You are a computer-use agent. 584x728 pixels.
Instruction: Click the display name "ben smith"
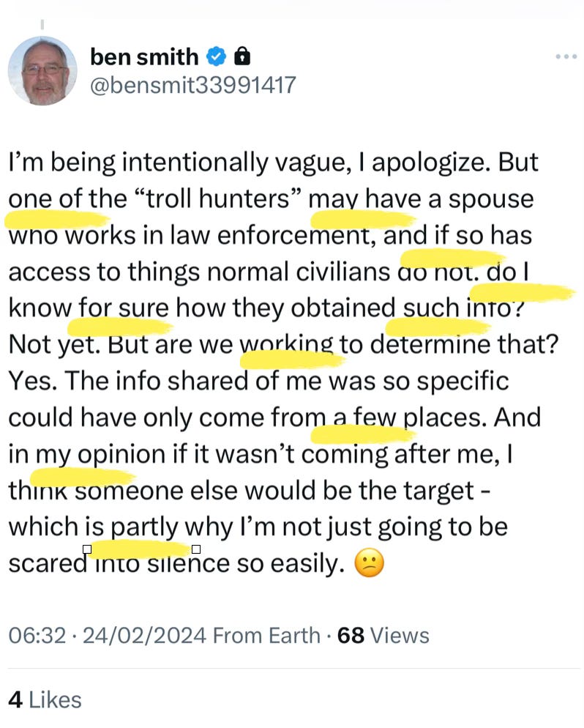tap(144, 57)
